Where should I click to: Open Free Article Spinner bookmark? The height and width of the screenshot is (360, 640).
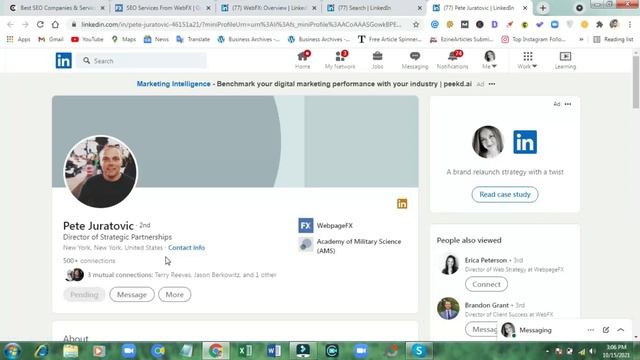(389, 39)
